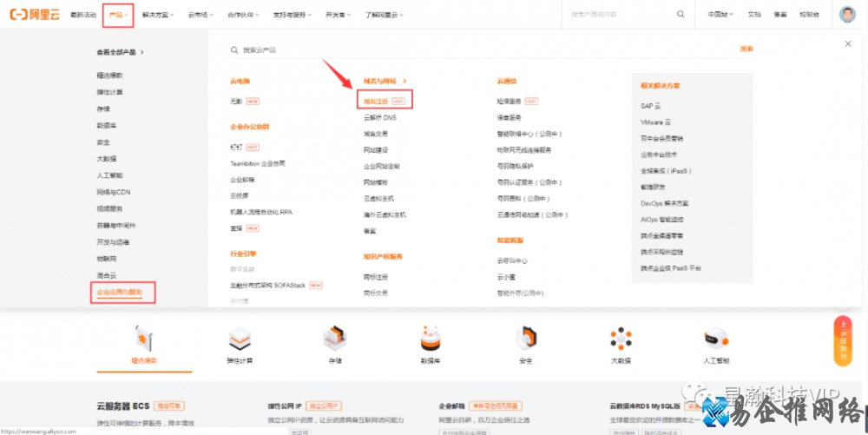Image resolution: width=868 pixels, height=435 pixels.
Task: Open the 中国站 region dropdown
Action: [x=720, y=15]
